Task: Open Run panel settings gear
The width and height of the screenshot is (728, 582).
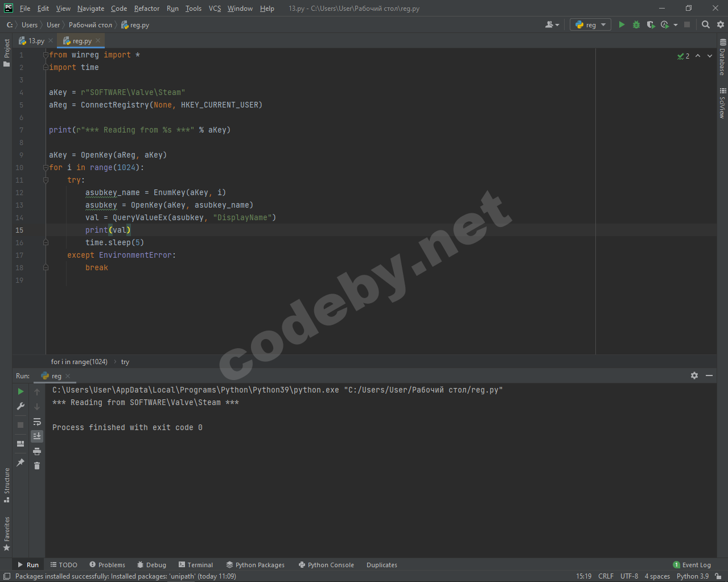Action: (694, 375)
